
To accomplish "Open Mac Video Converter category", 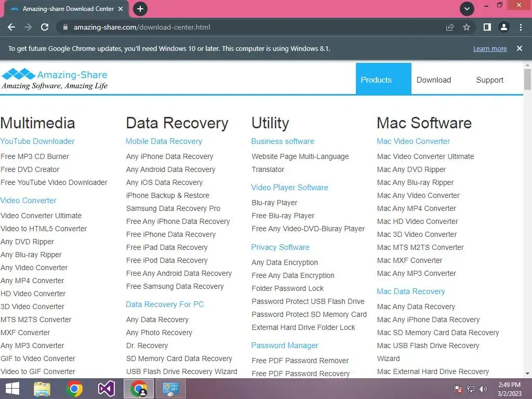I will (x=413, y=141).
